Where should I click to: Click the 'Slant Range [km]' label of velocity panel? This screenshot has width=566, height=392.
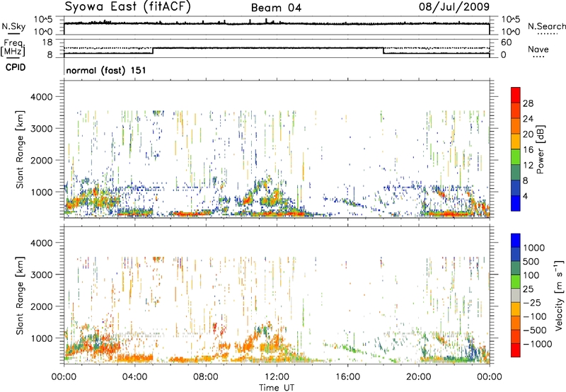(x=20, y=295)
